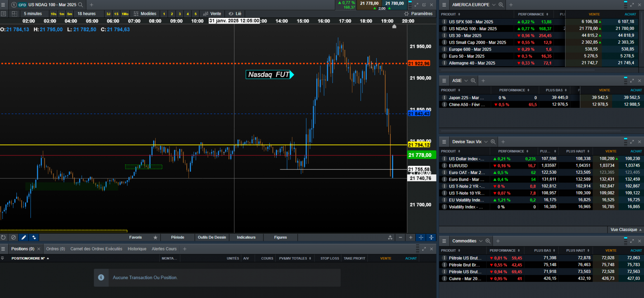This screenshot has height=298, width=644.
Task: Open the chart grid layout icon
Action: (x=14, y=14)
